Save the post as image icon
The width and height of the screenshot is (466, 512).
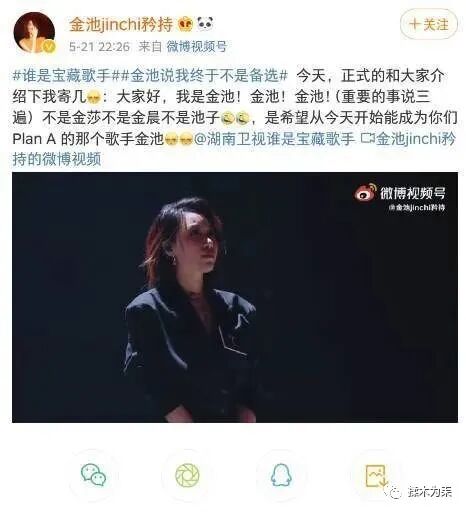click(376, 476)
